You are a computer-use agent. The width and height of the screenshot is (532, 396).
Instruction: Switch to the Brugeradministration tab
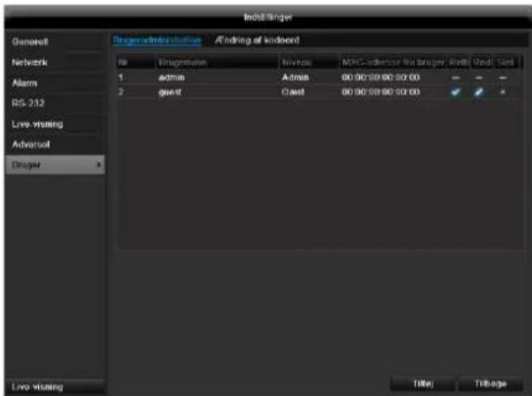pos(157,40)
